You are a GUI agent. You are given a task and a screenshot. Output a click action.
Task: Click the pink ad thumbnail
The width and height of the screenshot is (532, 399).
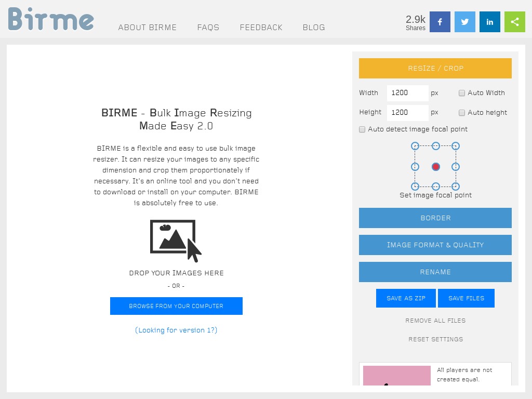point(396,376)
